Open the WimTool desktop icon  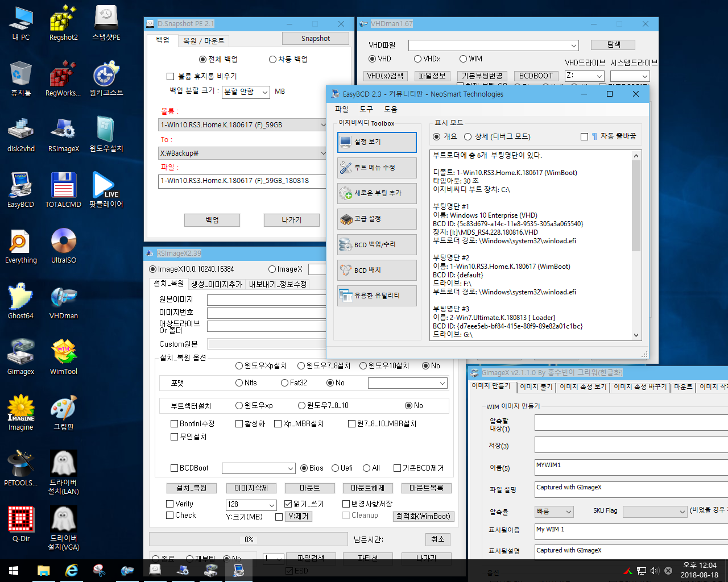pos(63,357)
